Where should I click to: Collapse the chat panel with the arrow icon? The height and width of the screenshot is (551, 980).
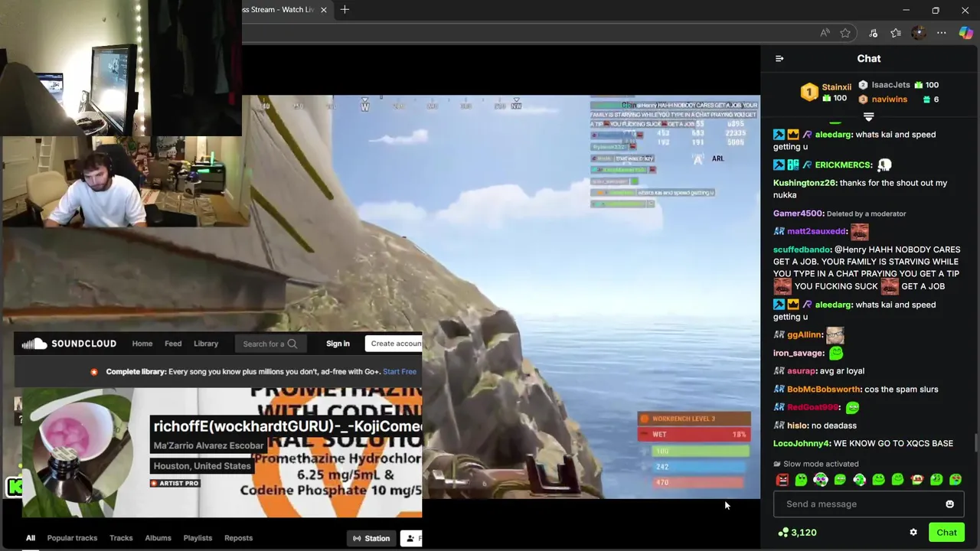coord(779,59)
